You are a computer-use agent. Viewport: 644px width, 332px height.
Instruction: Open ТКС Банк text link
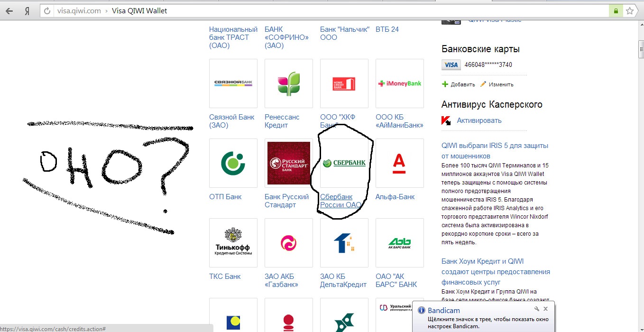(x=225, y=277)
